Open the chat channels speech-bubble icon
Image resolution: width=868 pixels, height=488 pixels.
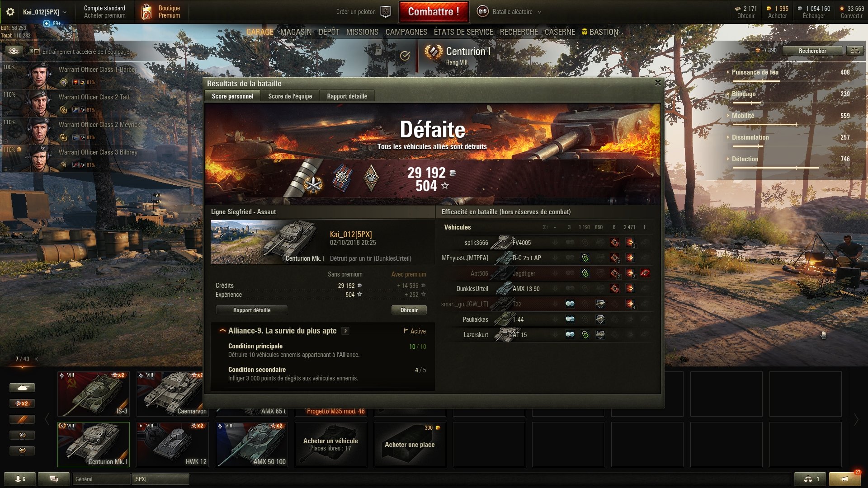coord(53,479)
